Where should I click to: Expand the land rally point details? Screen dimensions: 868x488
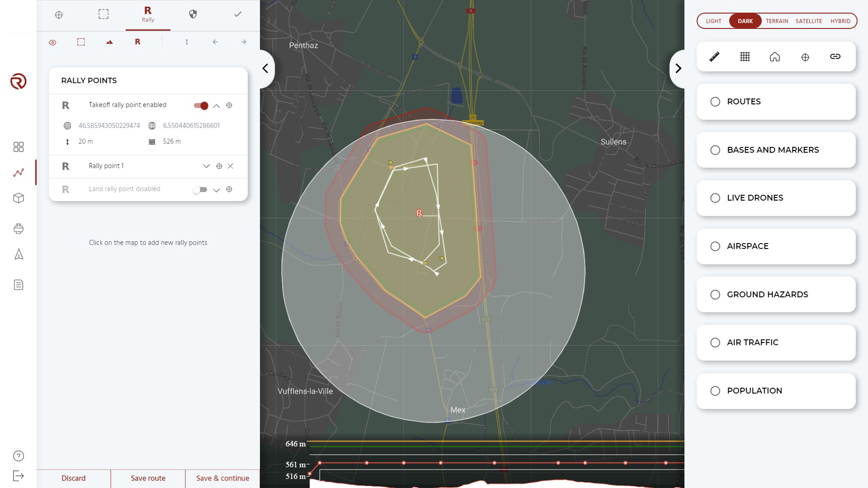pos(217,190)
